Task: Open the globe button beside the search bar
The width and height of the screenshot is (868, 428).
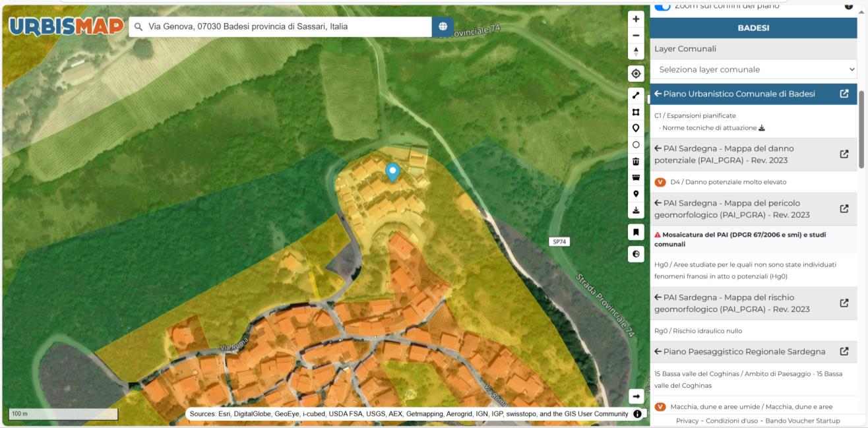Action: pyautogui.click(x=443, y=26)
